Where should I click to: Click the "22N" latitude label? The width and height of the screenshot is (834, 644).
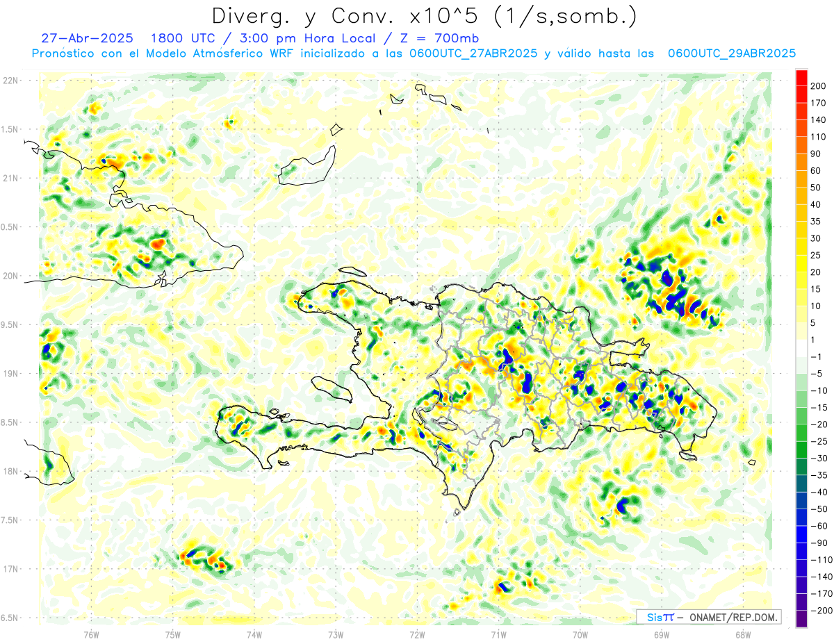[10, 81]
